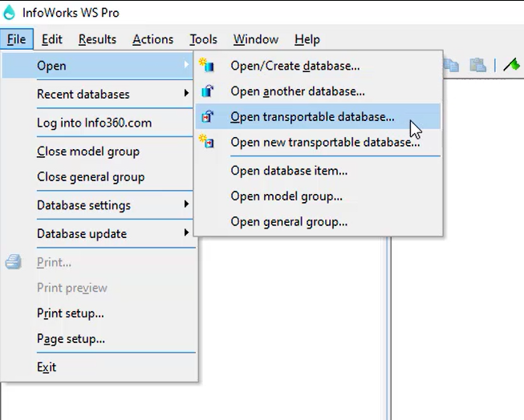Viewport: 524px width, 420px height.
Task: Click the printer icon beside Print
Action: (14, 262)
